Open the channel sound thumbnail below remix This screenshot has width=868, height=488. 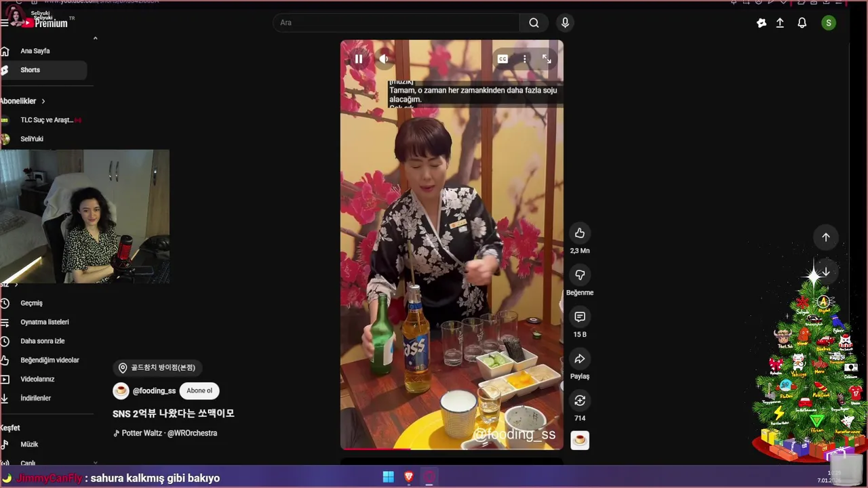click(x=580, y=440)
